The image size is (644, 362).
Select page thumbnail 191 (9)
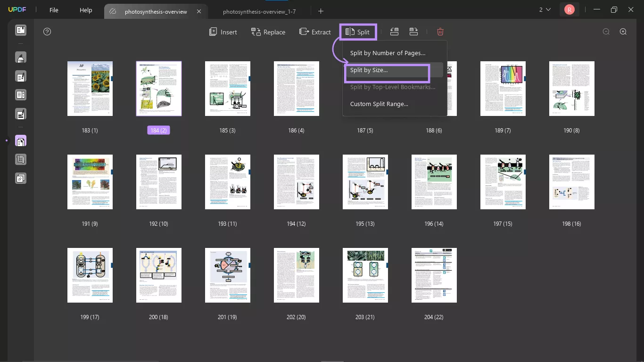point(90,181)
